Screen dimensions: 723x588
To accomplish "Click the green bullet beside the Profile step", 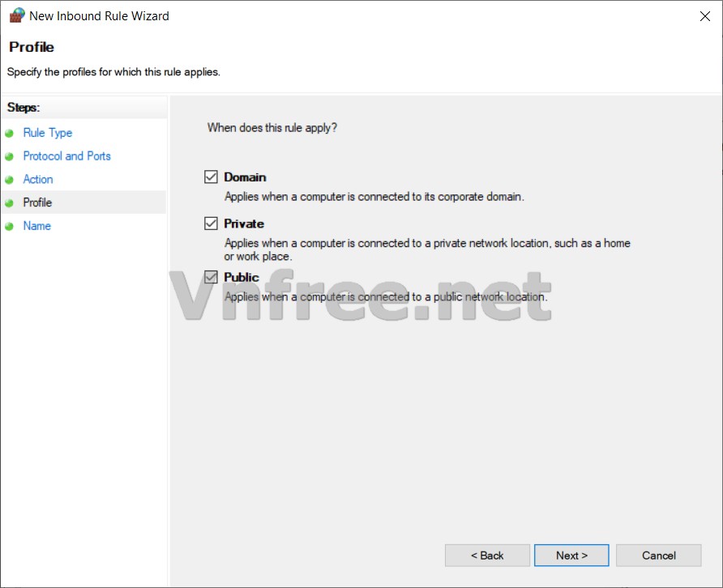I will click(x=10, y=203).
